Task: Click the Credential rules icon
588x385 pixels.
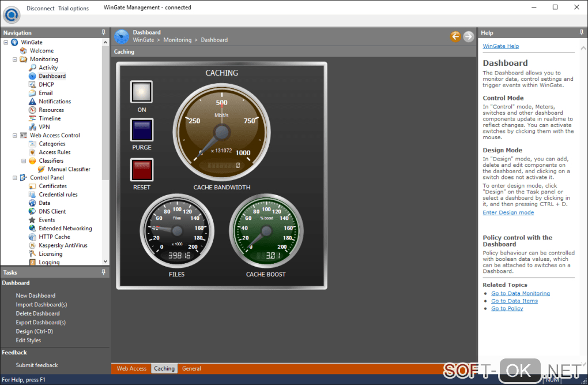Action: [33, 195]
